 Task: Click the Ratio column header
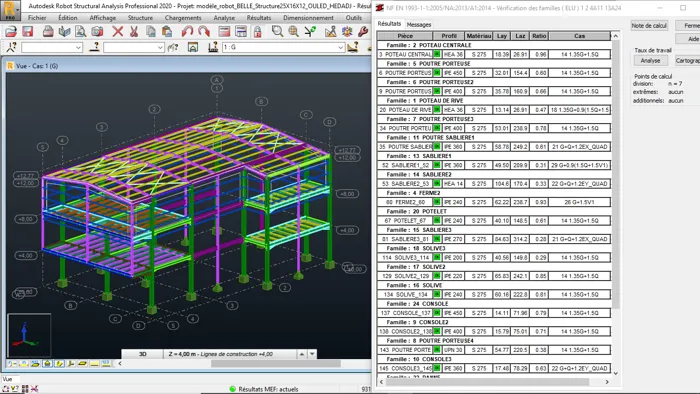[539, 36]
